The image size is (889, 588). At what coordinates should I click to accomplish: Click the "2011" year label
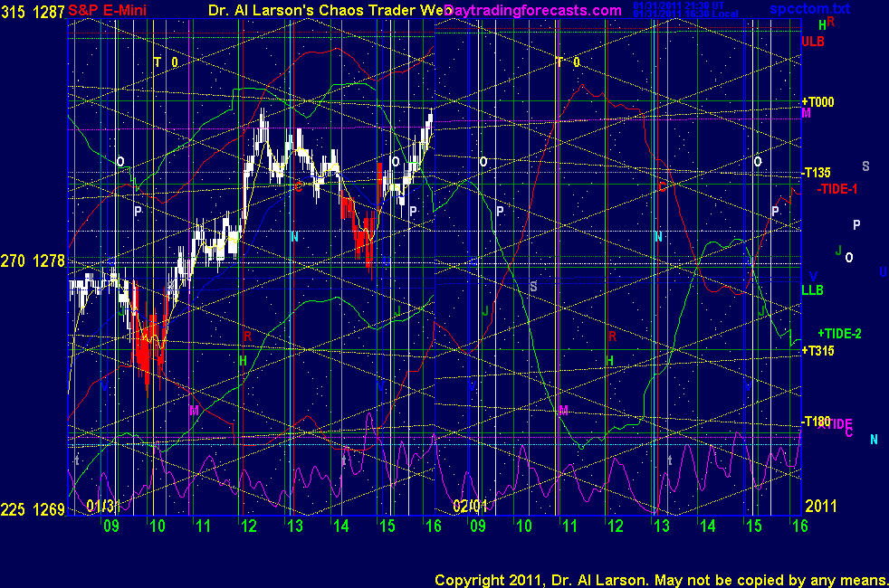pos(820,506)
